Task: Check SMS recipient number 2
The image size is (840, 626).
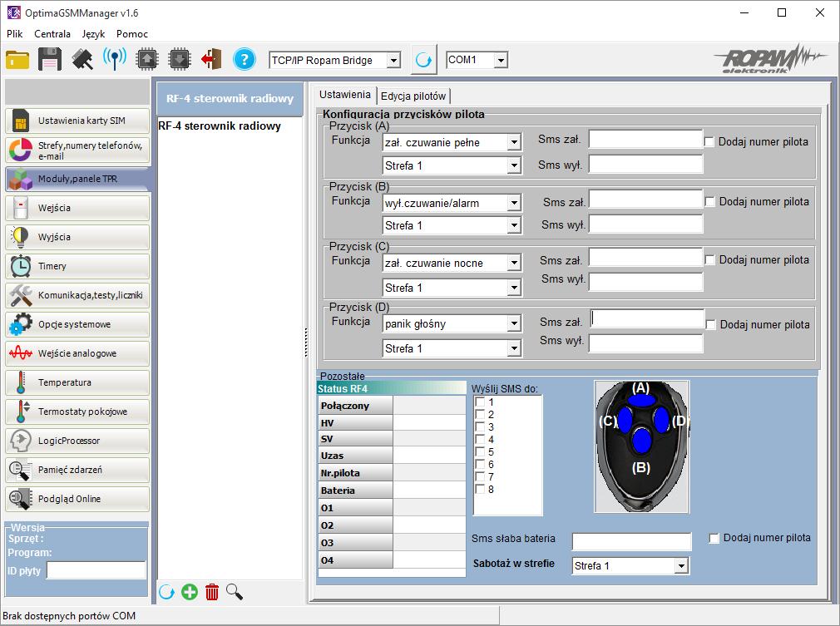Action: click(x=480, y=415)
